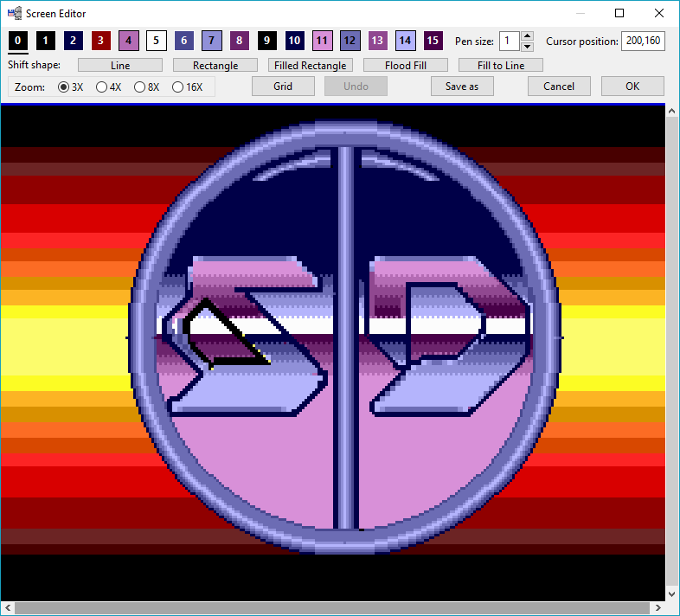
Task: Pick the dark purple color 15
Action: (433, 41)
